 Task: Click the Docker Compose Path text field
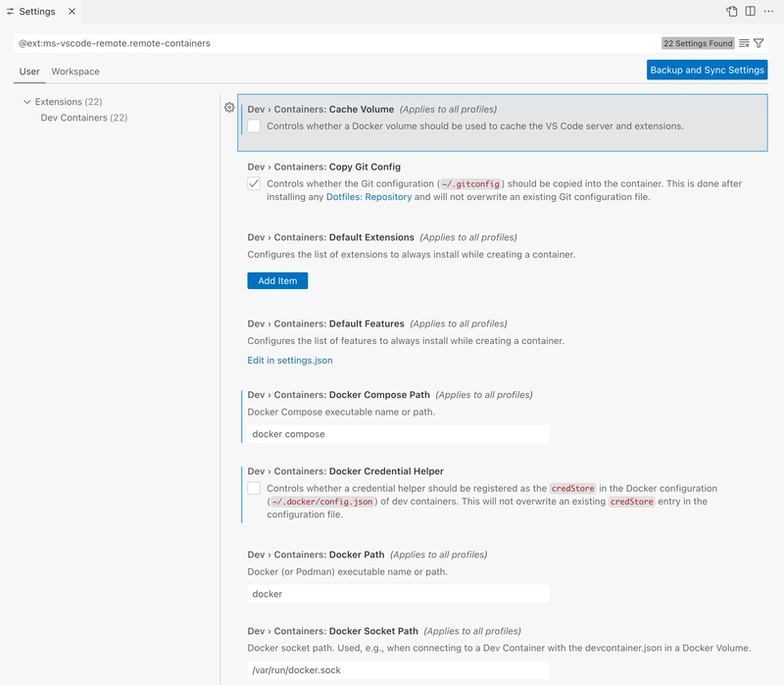pos(398,434)
